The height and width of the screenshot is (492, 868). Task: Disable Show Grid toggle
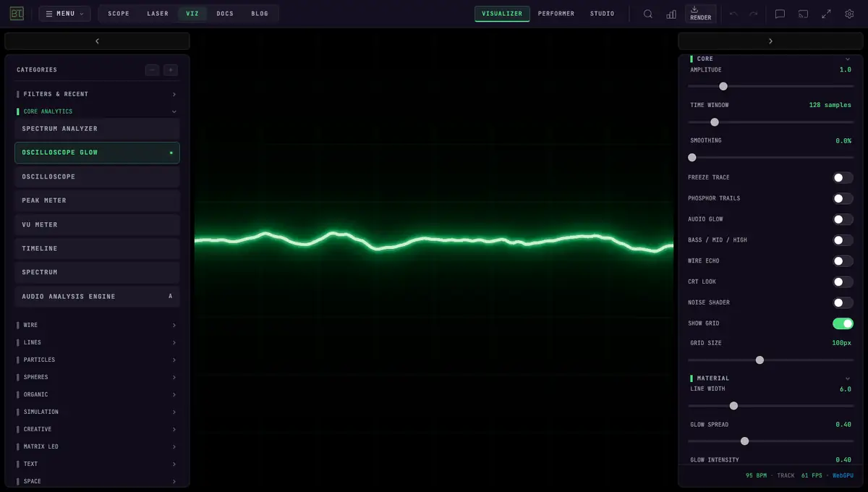click(x=843, y=323)
